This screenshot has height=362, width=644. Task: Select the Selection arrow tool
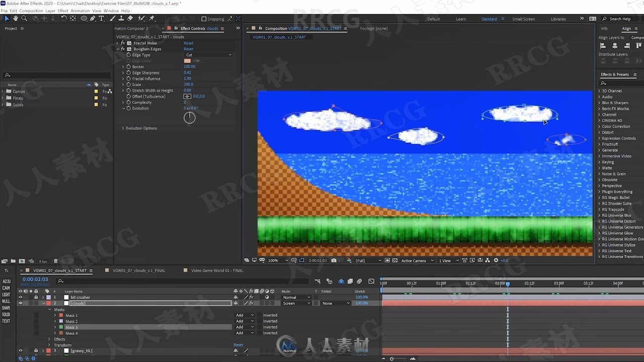coord(7,19)
